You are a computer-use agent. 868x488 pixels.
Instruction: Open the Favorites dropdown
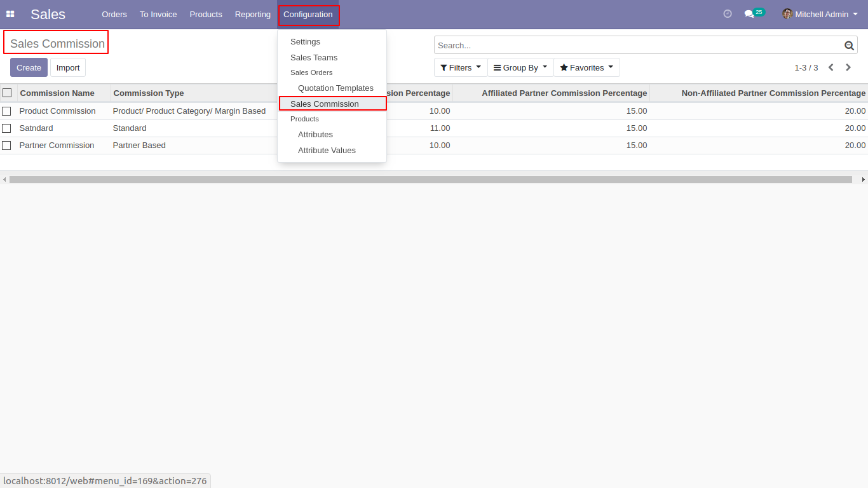pos(587,67)
